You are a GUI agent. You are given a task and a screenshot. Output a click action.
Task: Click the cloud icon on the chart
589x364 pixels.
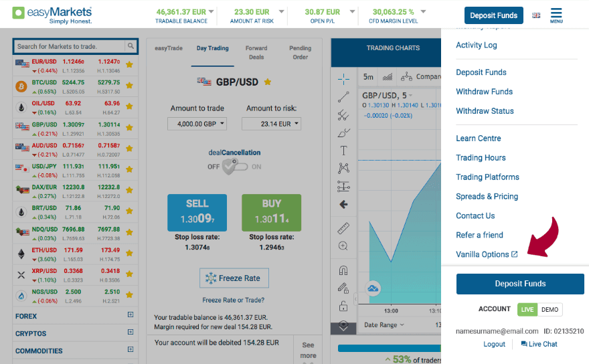(x=373, y=288)
